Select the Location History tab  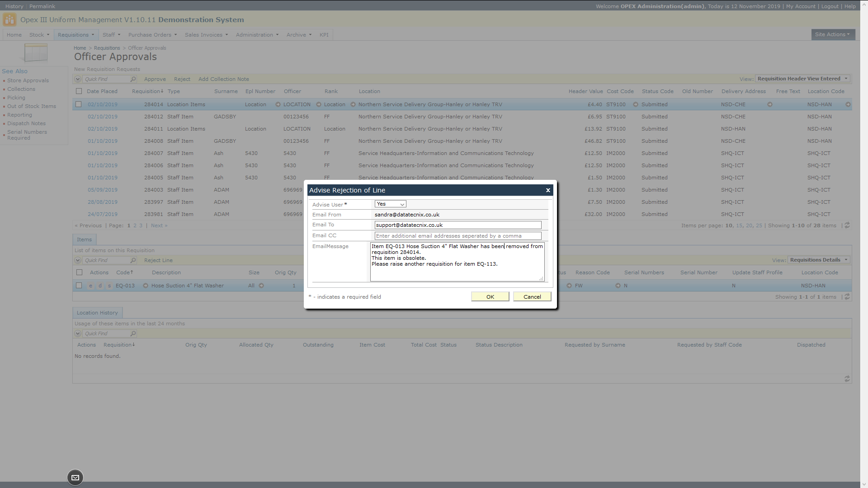97,313
